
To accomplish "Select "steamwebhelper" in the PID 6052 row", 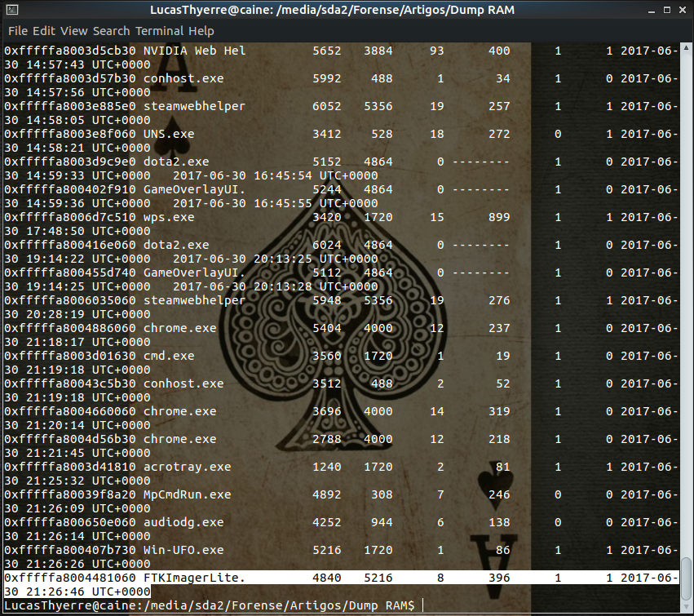I will [194, 106].
